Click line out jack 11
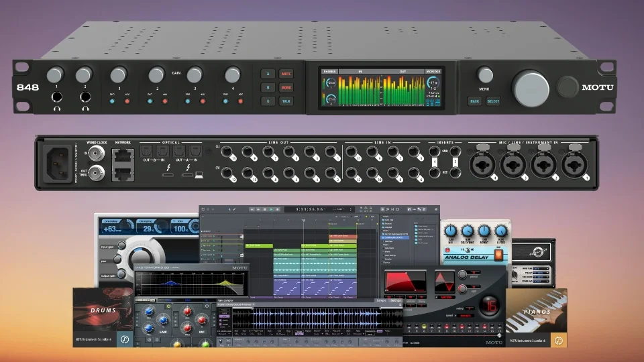644x362 pixels. point(226,152)
